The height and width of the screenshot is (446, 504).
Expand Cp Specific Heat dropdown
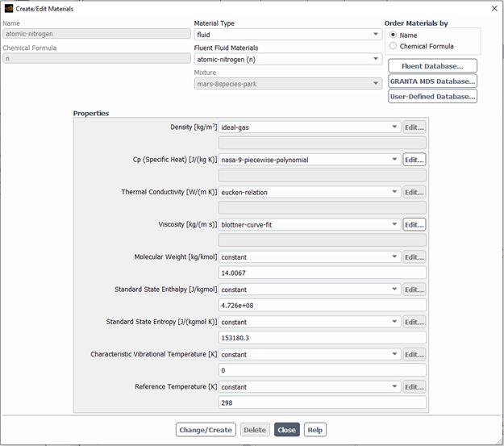(310, 160)
